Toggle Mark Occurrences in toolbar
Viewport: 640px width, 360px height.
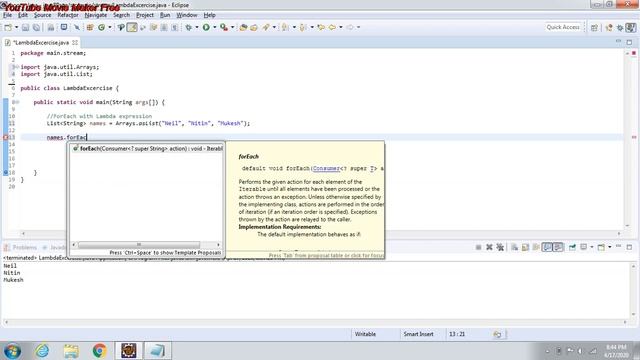click(132, 27)
